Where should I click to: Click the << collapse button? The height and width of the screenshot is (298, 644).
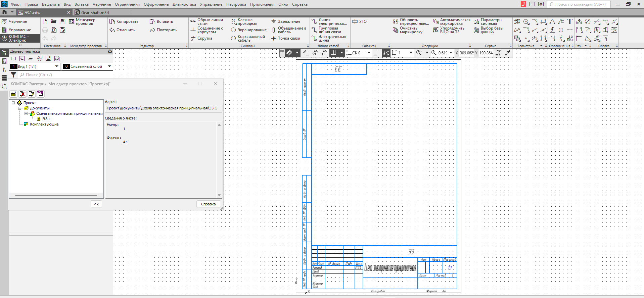96,204
